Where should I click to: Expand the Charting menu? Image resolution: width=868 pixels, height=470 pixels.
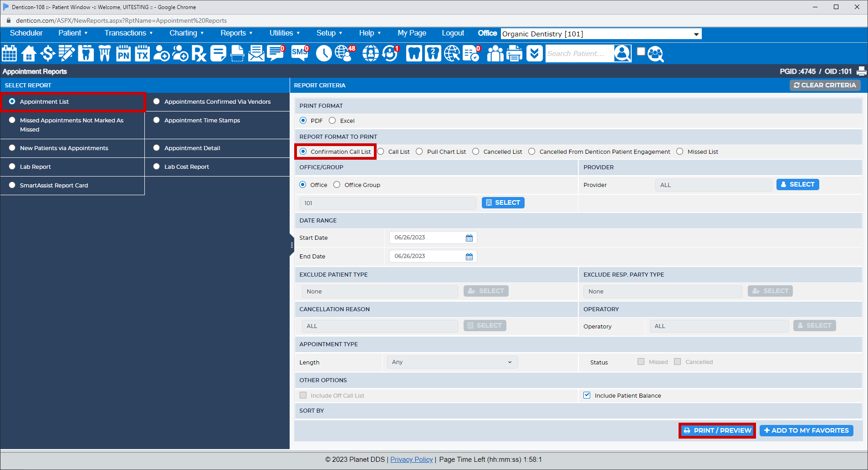tap(187, 33)
